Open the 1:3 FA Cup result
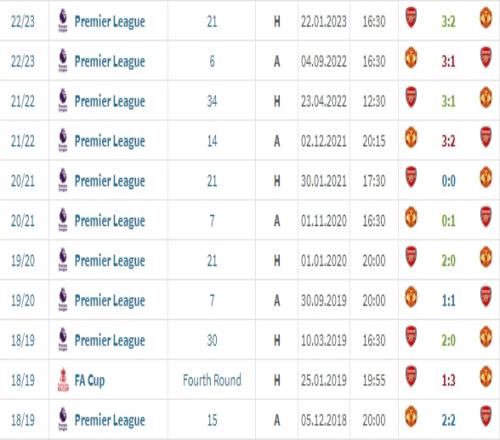 pyautogui.click(x=448, y=380)
